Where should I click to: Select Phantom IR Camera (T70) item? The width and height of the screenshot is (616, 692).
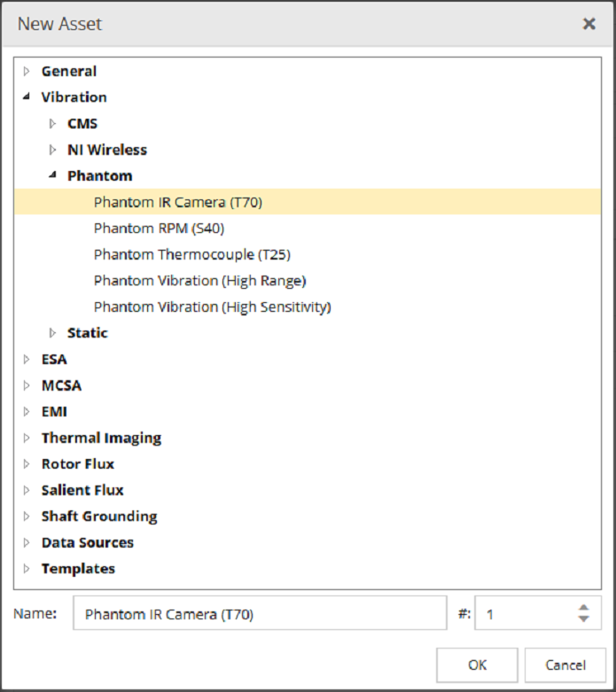(308, 202)
